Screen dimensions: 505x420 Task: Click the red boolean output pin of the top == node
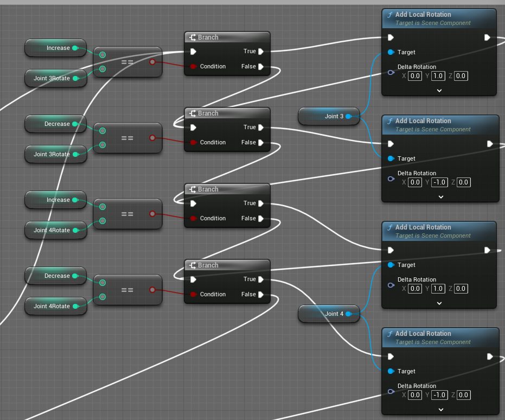point(152,62)
